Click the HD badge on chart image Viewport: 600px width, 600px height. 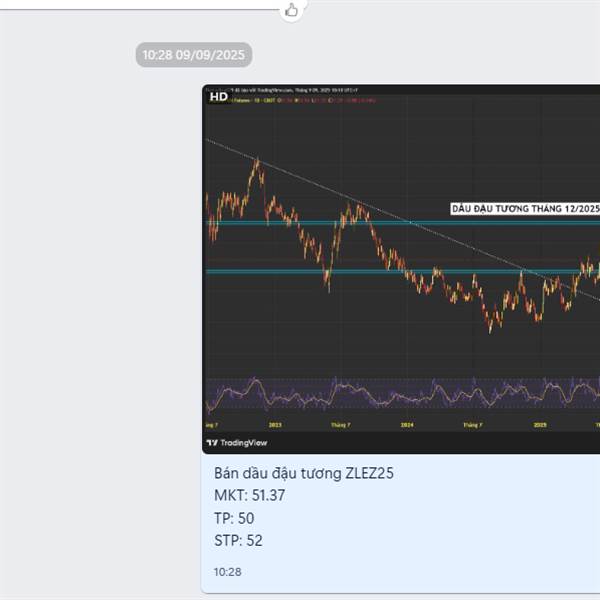(x=219, y=97)
